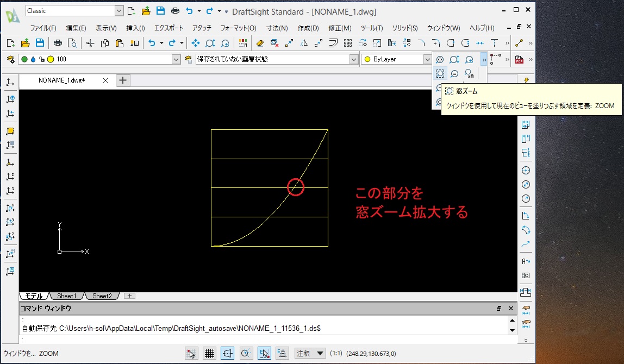This screenshot has height=364, width=624.
Task: Select the Mirror tool icon
Action: (304, 43)
